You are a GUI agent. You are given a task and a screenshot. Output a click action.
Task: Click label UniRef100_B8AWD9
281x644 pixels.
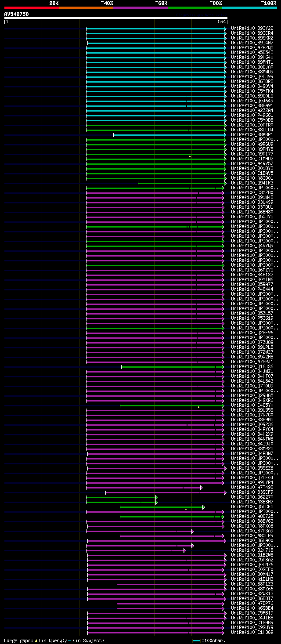coord(252,72)
